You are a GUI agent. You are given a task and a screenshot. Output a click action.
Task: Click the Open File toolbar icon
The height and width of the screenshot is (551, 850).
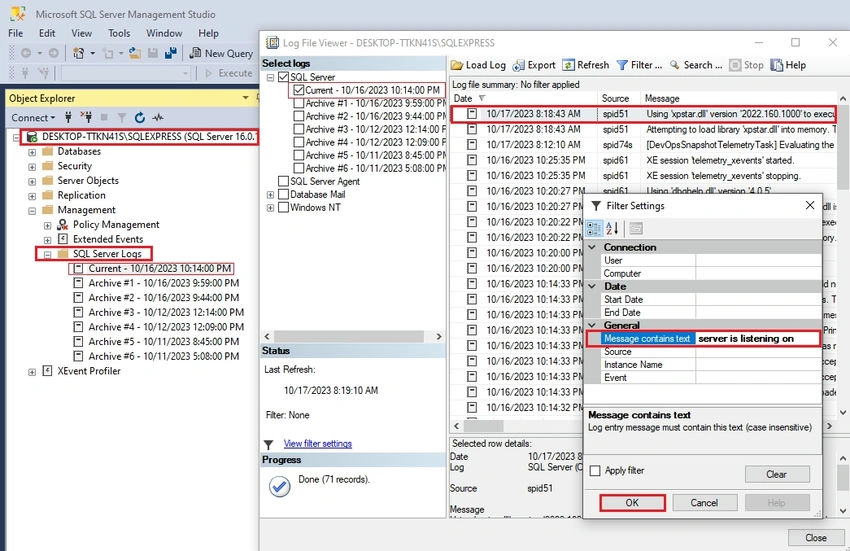click(135, 53)
